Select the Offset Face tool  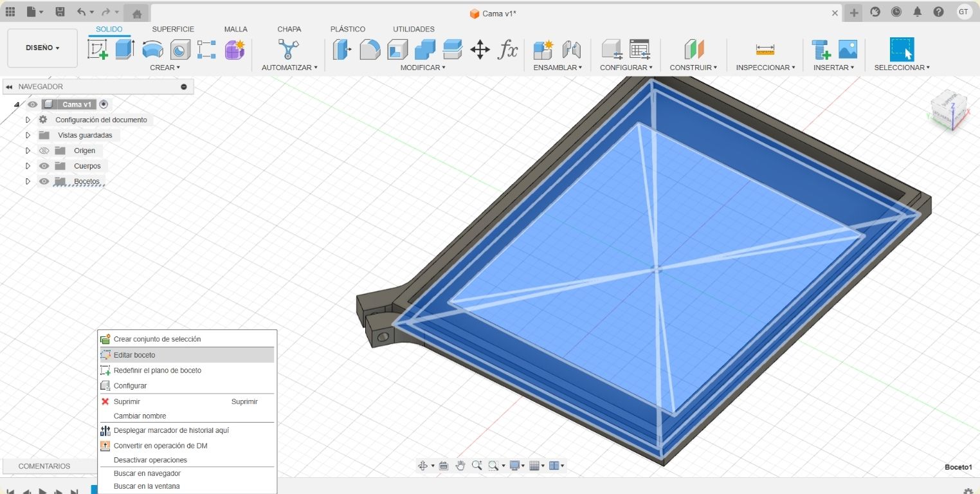coord(453,50)
